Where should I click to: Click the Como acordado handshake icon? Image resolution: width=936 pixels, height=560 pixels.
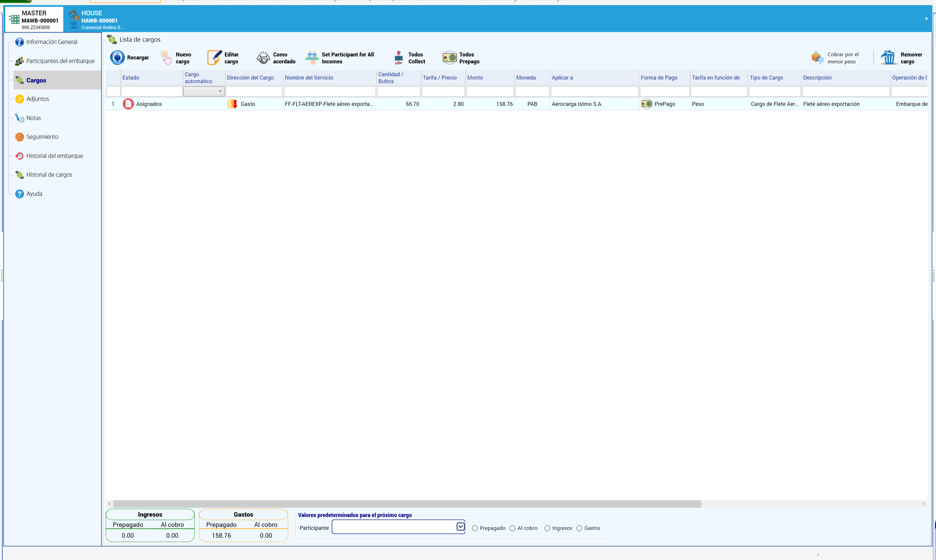click(263, 58)
